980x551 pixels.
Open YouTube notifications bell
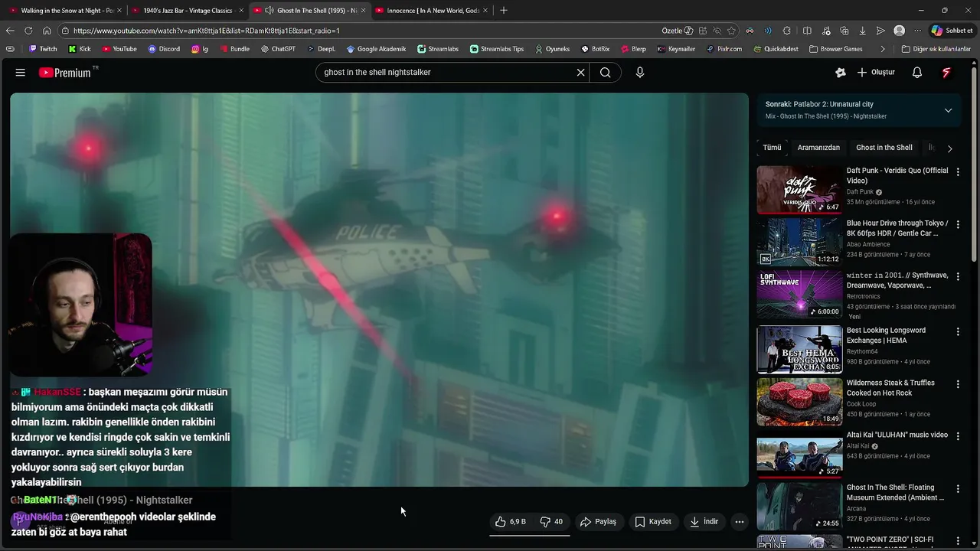(x=917, y=73)
